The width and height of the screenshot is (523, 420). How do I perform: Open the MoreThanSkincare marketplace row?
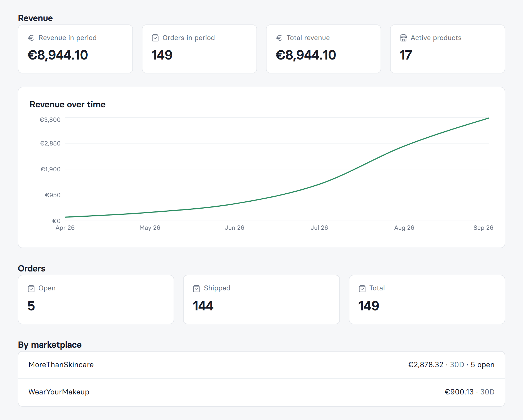point(261,365)
